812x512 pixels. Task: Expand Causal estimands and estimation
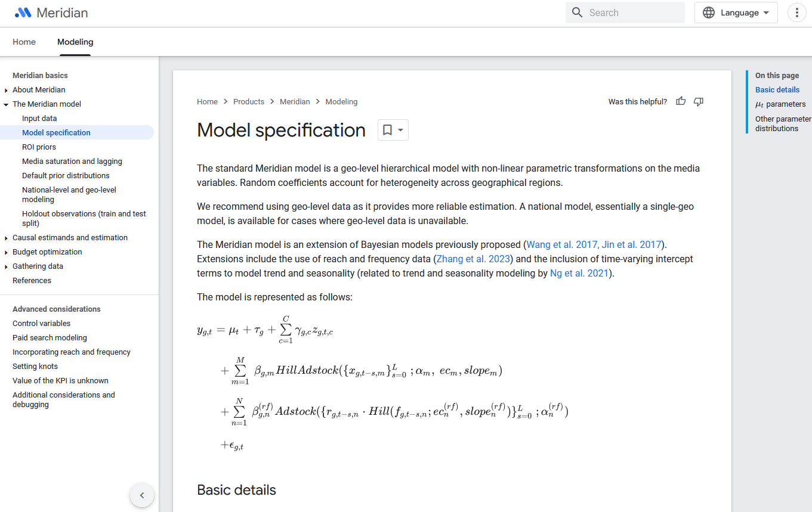coord(6,238)
